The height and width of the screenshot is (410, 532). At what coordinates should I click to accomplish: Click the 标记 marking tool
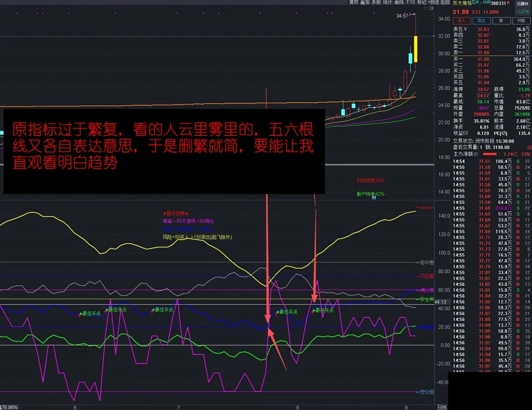[x=422, y=3]
